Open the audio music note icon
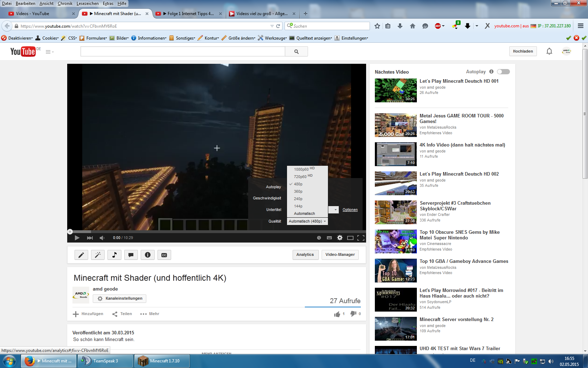The height and width of the screenshot is (368, 588). (x=114, y=255)
